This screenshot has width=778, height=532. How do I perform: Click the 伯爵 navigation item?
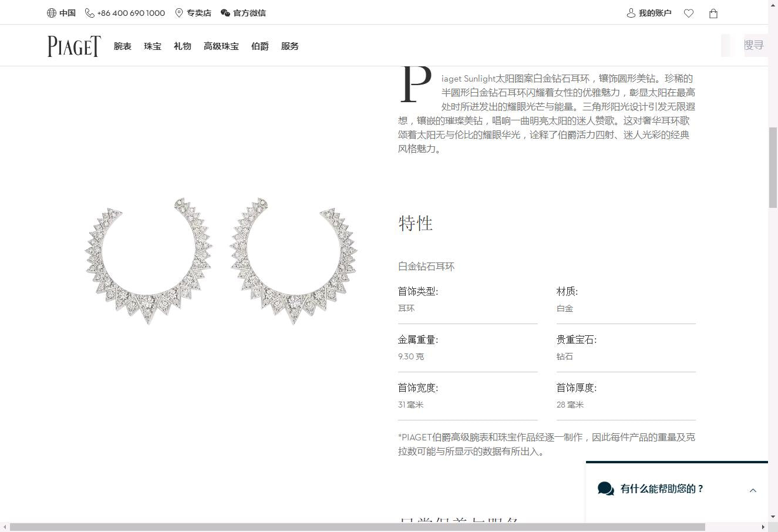pyautogui.click(x=260, y=46)
